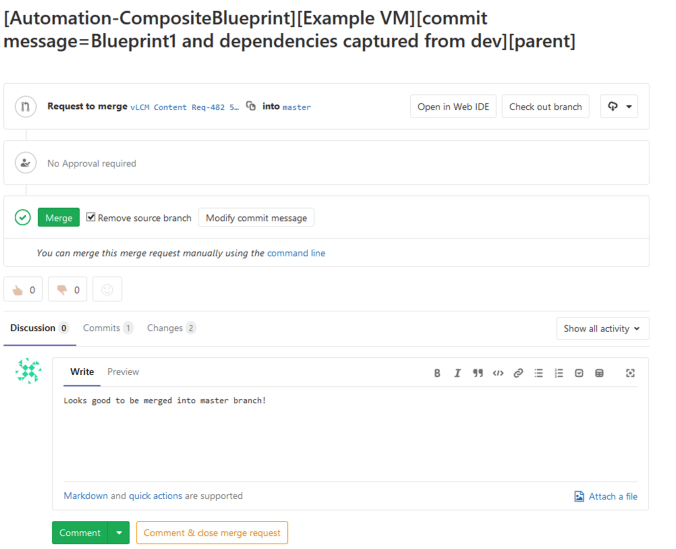Viewport: 676px width, 549px height.
Task: Insert code formatting in the comment
Action: click(498, 373)
